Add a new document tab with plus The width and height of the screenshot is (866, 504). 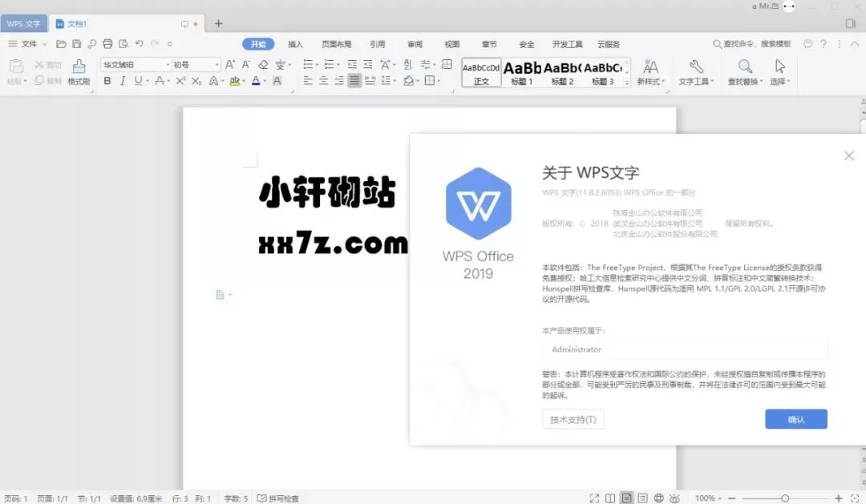[218, 24]
